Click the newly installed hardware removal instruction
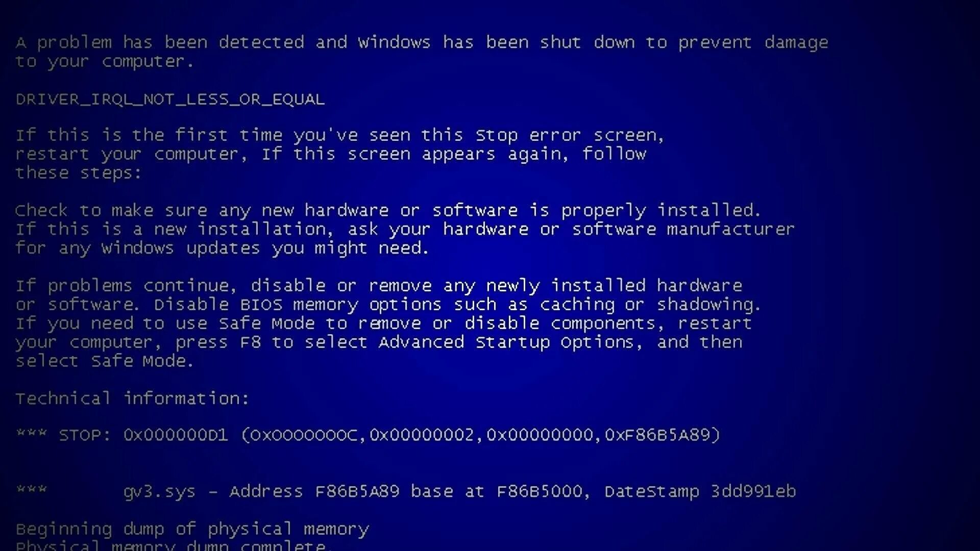Image resolution: width=980 pixels, height=551 pixels. [x=380, y=285]
